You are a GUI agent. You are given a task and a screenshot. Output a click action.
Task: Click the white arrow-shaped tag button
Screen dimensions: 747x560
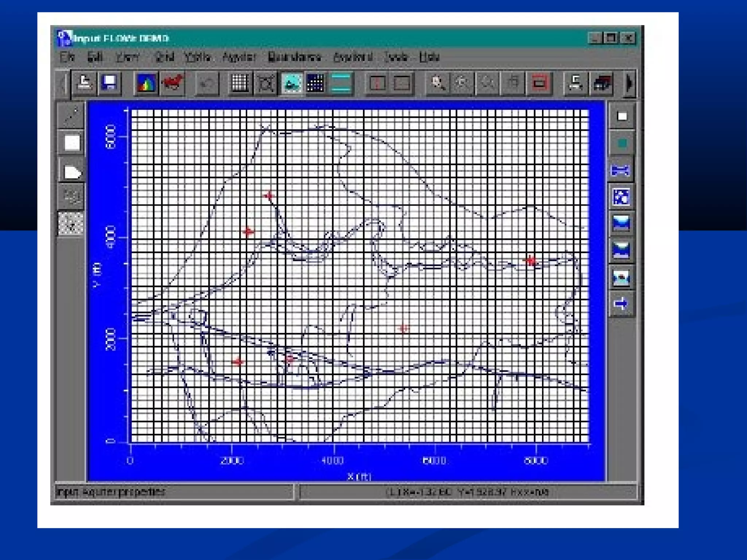[x=72, y=172]
